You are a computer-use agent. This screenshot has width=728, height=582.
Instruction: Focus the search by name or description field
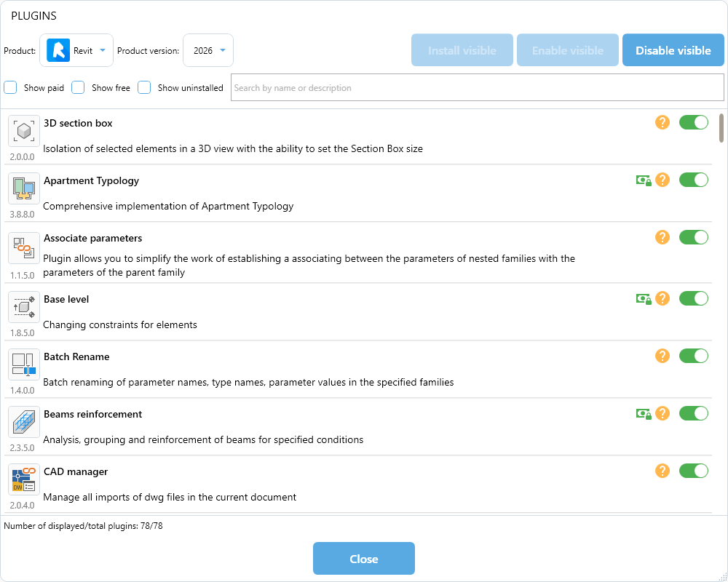[x=477, y=87]
